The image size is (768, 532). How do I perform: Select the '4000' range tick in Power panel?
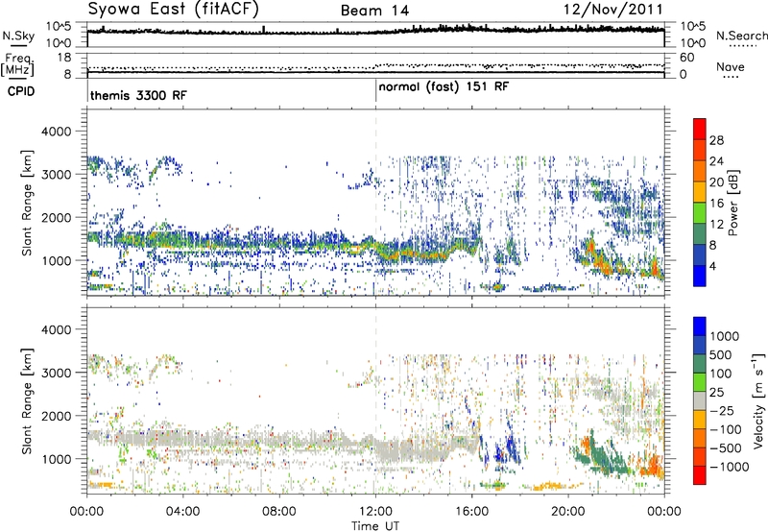[56, 132]
